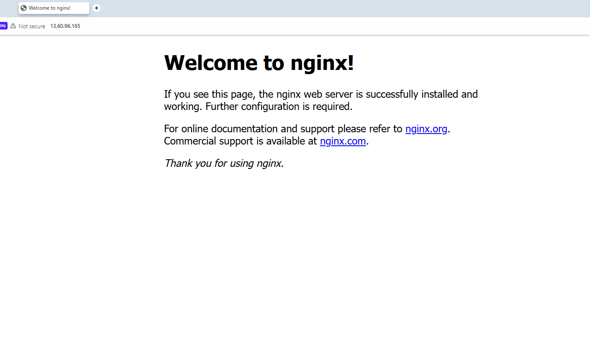Click the warning triangle security icon
Screen dimensions: 590x364
pos(13,26)
